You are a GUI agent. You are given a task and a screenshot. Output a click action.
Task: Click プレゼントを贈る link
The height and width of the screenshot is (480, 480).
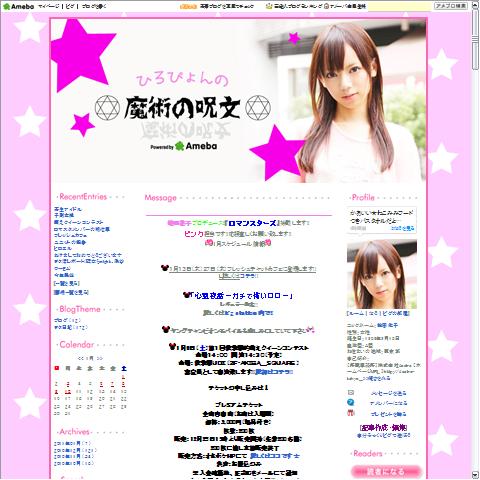[x=388, y=414]
